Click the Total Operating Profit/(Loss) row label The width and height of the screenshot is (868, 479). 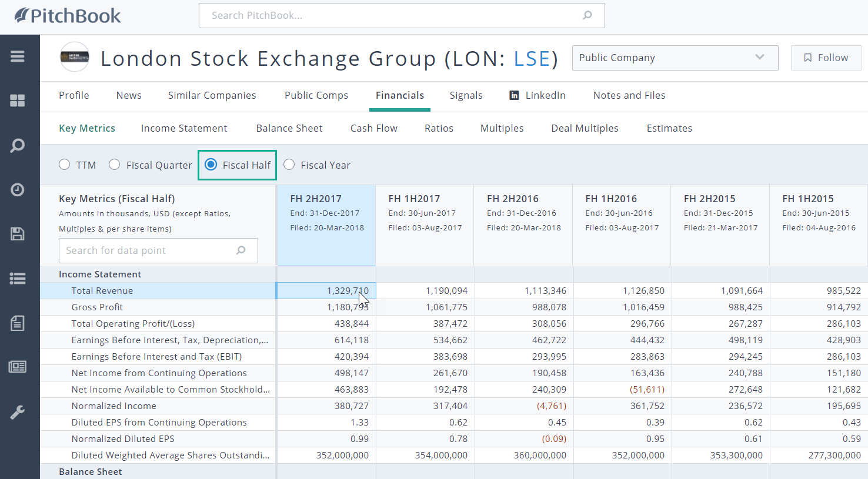click(x=133, y=323)
